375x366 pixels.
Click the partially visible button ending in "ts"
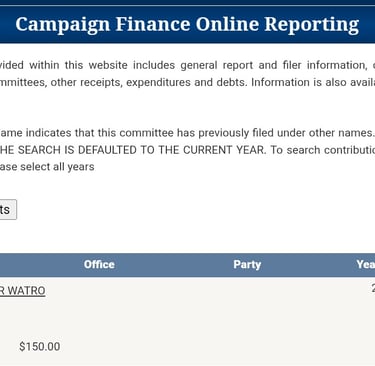tap(8, 209)
